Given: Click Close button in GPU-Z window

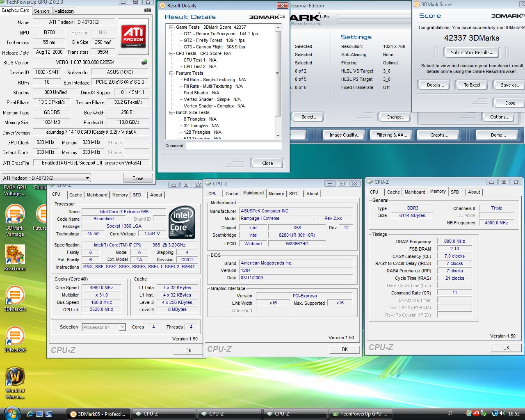Looking at the screenshot, I should click(x=138, y=178).
